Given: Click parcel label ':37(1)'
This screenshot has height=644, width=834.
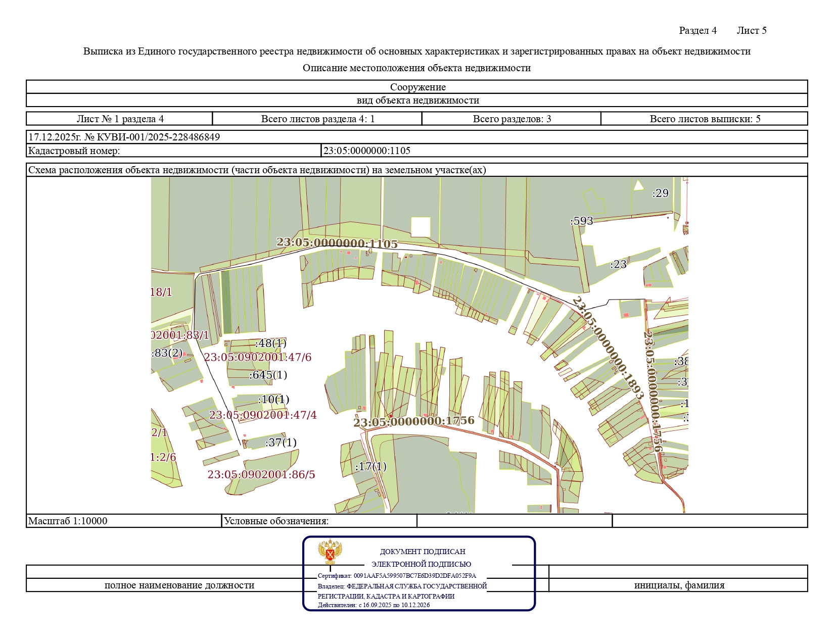Looking at the screenshot, I should point(281,442).
